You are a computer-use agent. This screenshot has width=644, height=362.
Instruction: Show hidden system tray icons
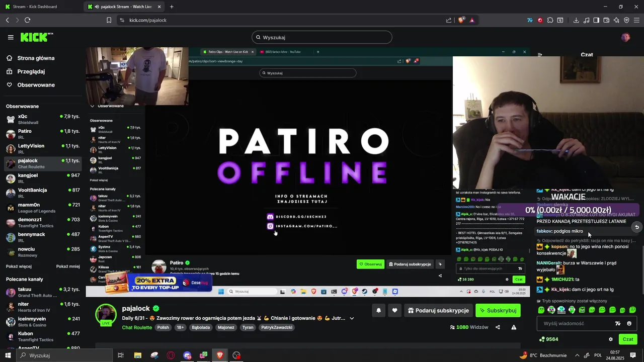pos(577,355)
